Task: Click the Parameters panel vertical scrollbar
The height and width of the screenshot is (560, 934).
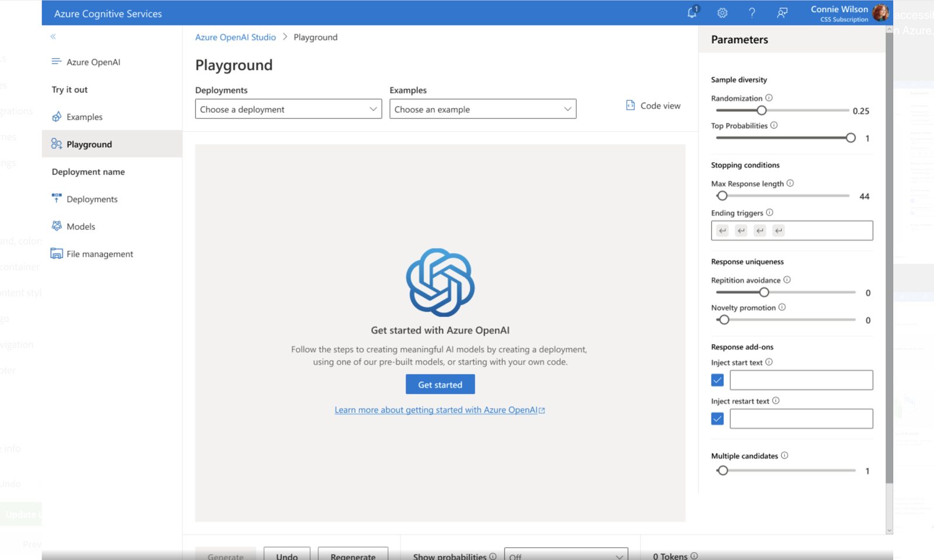Action: [889, 257]
